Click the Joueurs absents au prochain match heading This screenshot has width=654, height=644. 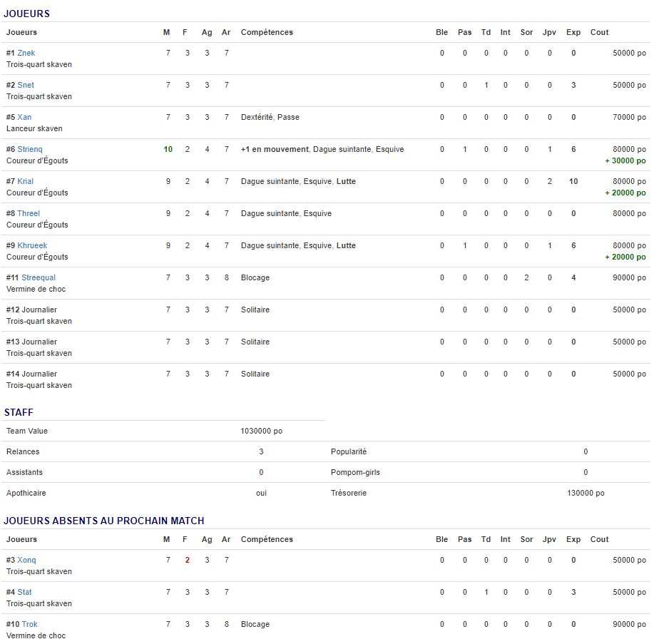(104, 521)
